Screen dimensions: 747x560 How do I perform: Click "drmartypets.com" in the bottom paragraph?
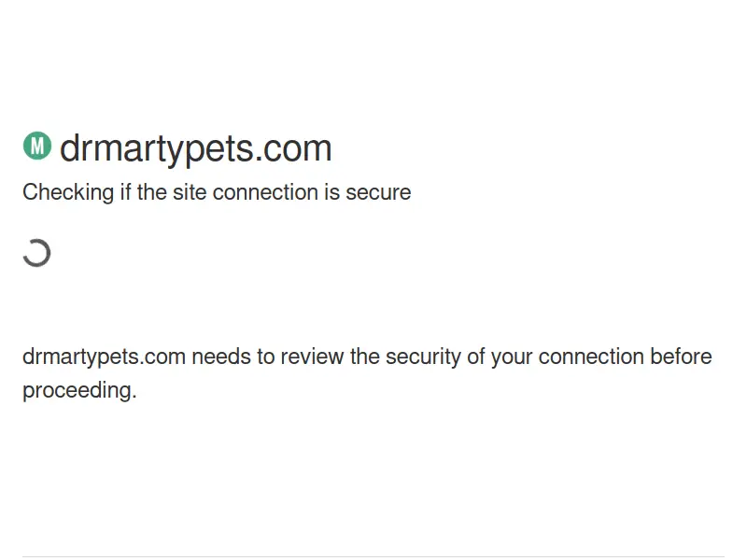104,357
